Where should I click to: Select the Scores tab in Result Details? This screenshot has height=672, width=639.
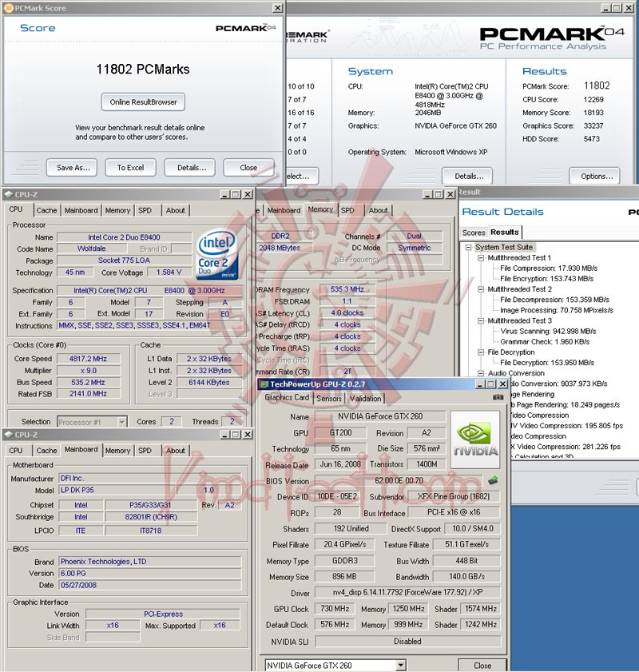tap(474, 233)
